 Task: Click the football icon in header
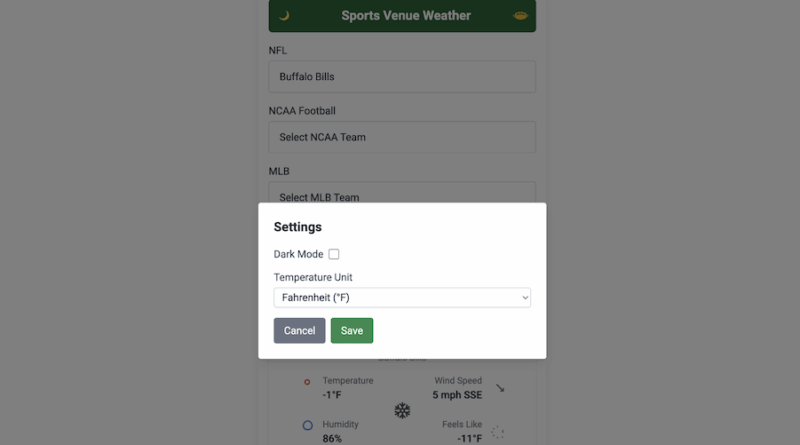point(520,16)
